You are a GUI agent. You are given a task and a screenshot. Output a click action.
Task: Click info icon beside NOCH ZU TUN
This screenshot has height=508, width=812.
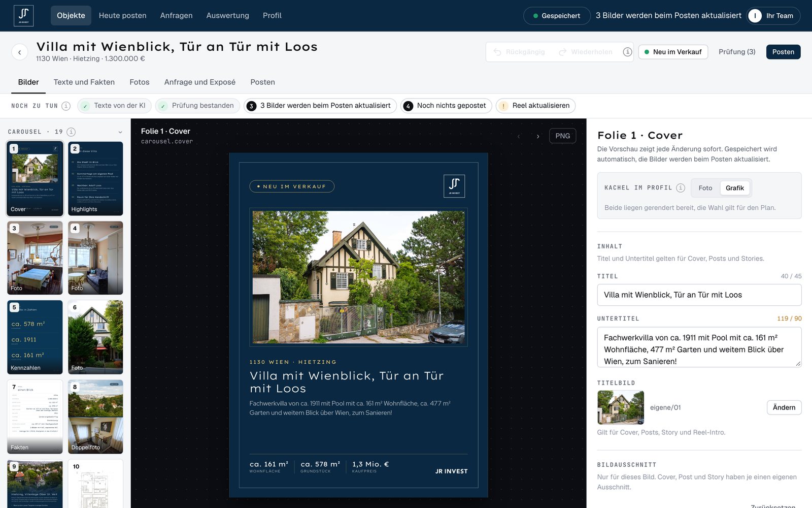coord(66,106)
